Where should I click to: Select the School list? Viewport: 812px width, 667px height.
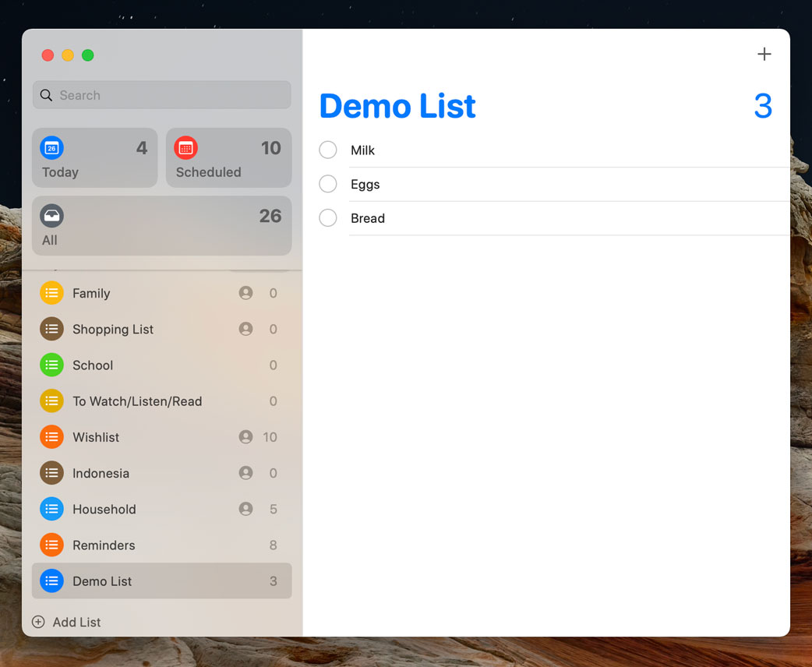tap(161, 365)
